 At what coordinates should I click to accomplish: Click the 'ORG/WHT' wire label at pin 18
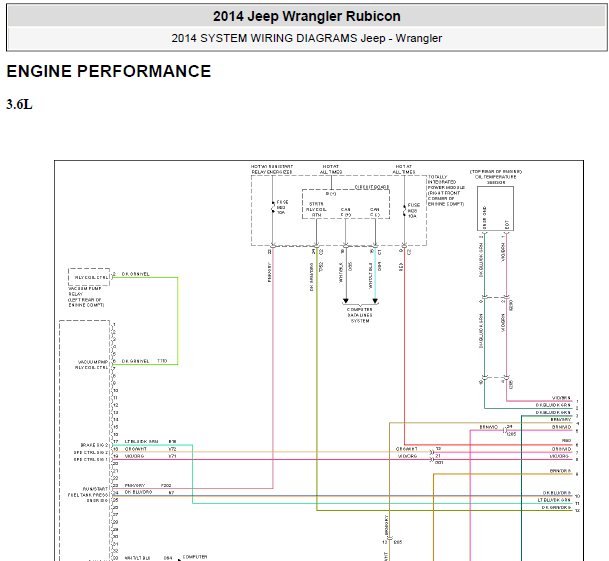(x=136, y=449)
